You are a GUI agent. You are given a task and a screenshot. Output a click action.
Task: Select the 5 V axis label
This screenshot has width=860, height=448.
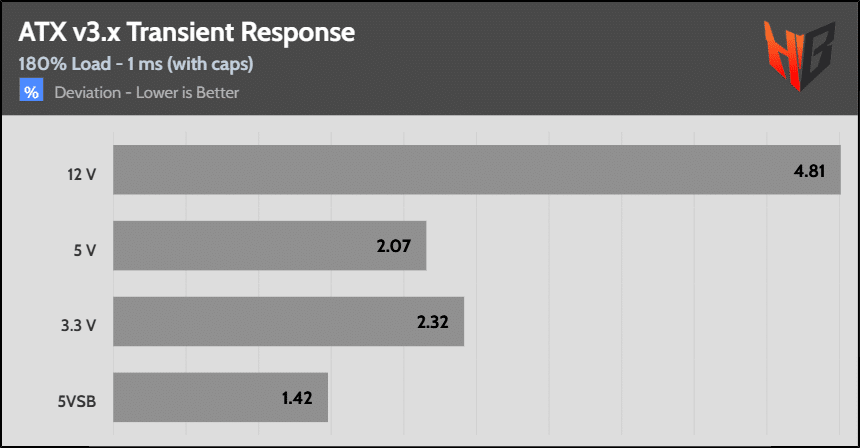(x=85, y=247)
